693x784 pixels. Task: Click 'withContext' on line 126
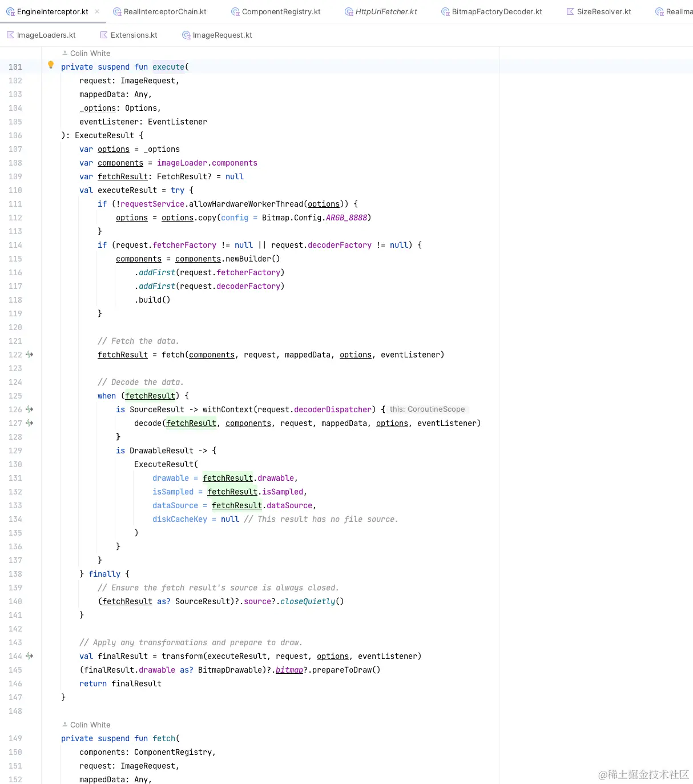(x=228, y=409)
